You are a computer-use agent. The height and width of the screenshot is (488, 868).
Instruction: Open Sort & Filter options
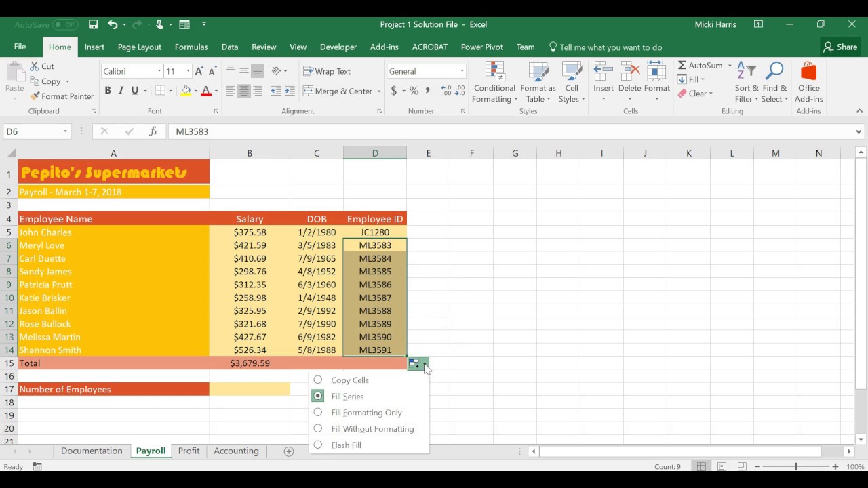click(747, 82)
